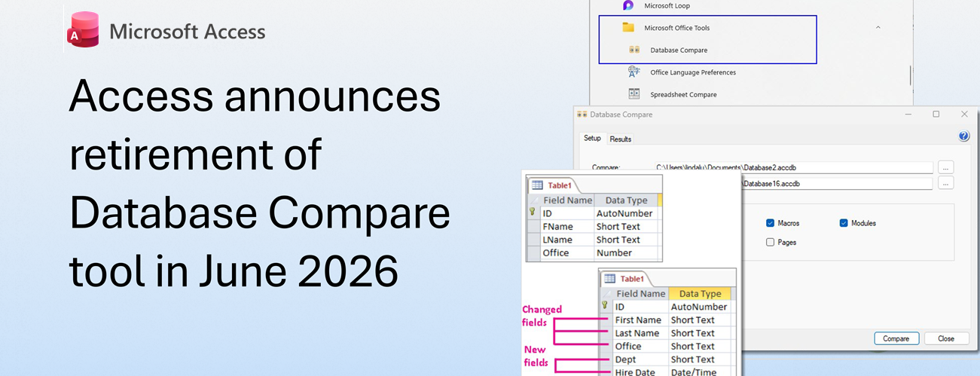
Task: Select the AutoNumber cell in lower Table1
Action: 699,307
